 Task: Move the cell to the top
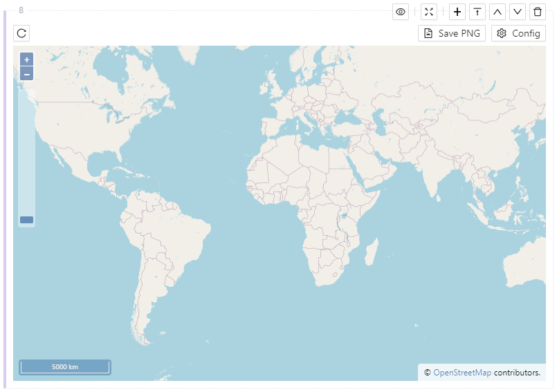tap(477, 12)
